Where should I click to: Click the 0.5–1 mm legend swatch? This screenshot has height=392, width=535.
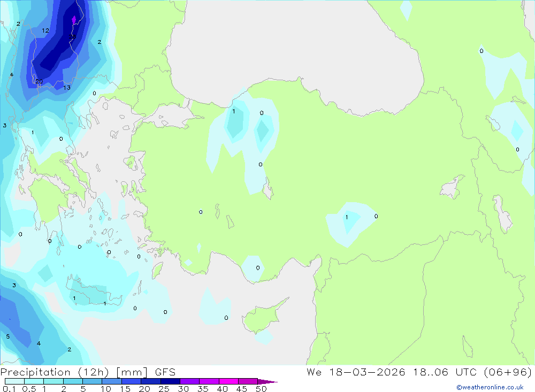(x=34, y=381)
